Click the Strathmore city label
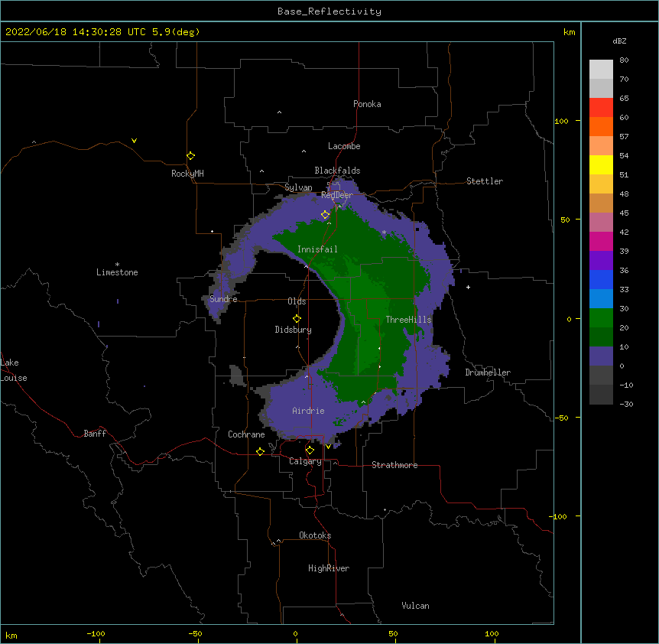The height and width of the screenshot is (644, 659). click(394, 465)
